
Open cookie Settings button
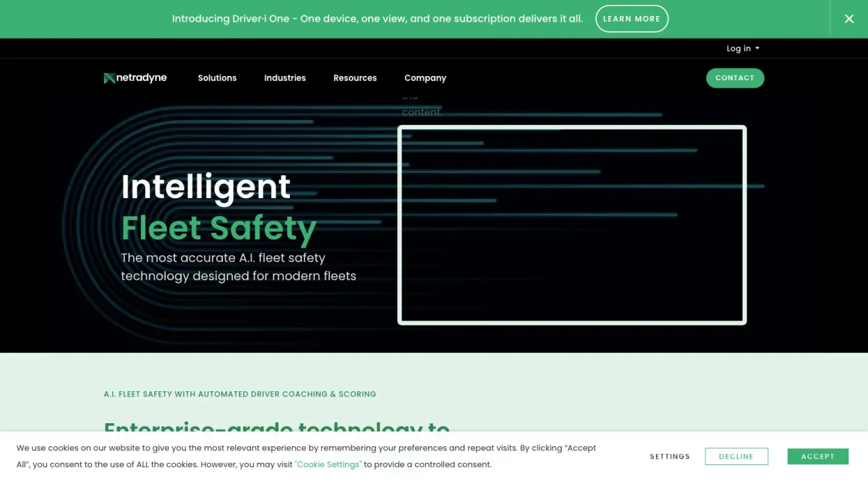click(670, 456)
